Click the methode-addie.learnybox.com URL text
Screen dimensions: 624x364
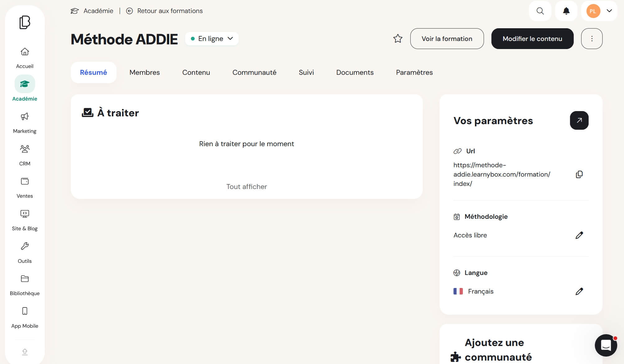click(502, 174)
